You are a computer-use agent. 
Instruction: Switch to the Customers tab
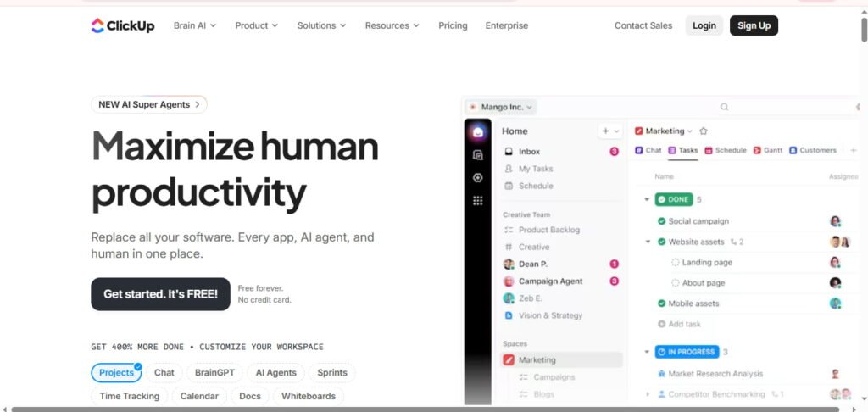tap(813, 150)
